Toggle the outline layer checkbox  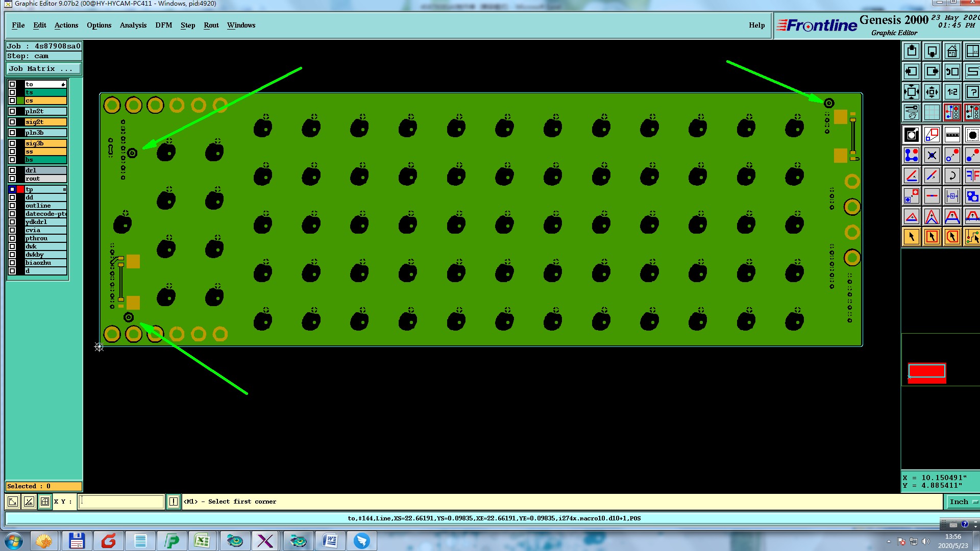pos(12,206)
